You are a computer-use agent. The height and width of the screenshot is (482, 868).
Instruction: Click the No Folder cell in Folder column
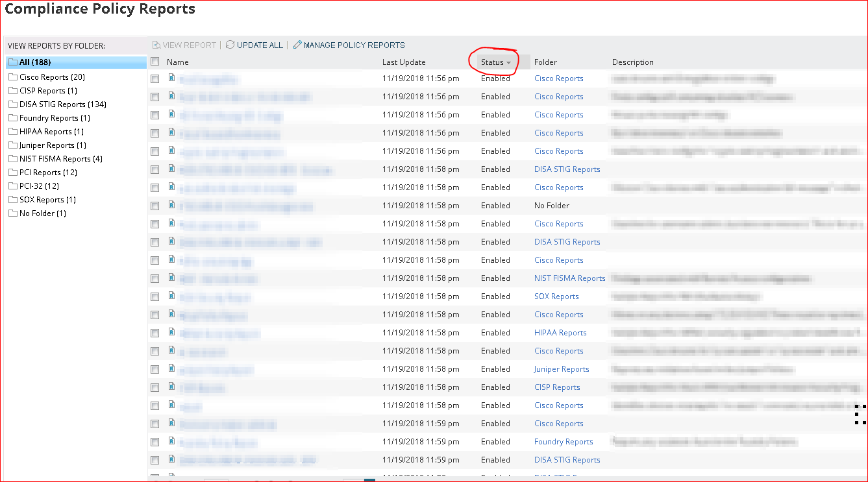coord(552,206)
